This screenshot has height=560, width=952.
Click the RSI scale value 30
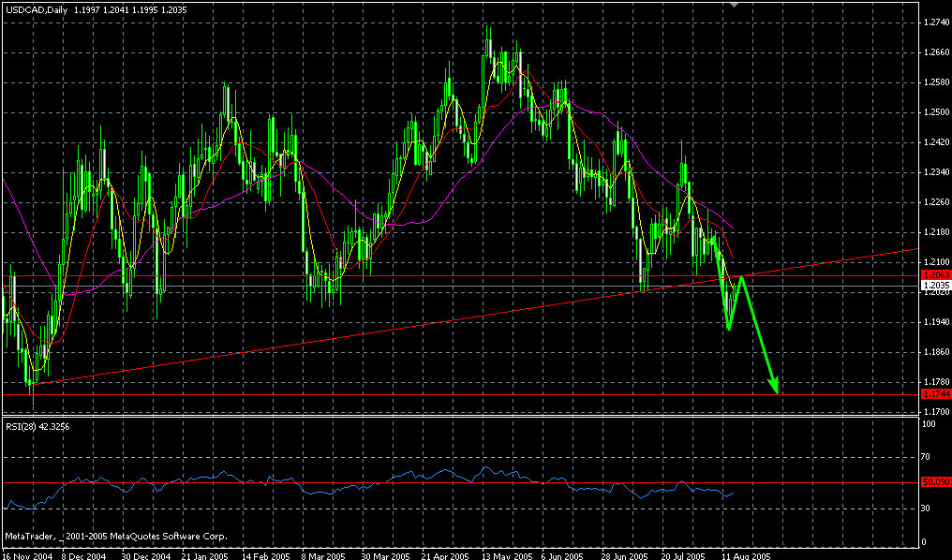pos(927,508)
